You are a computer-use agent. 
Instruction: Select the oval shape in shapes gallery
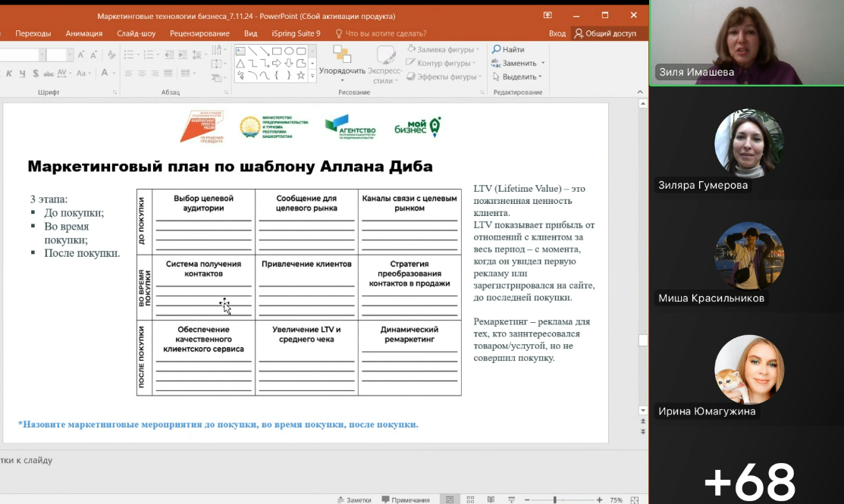tap(289, 51)
